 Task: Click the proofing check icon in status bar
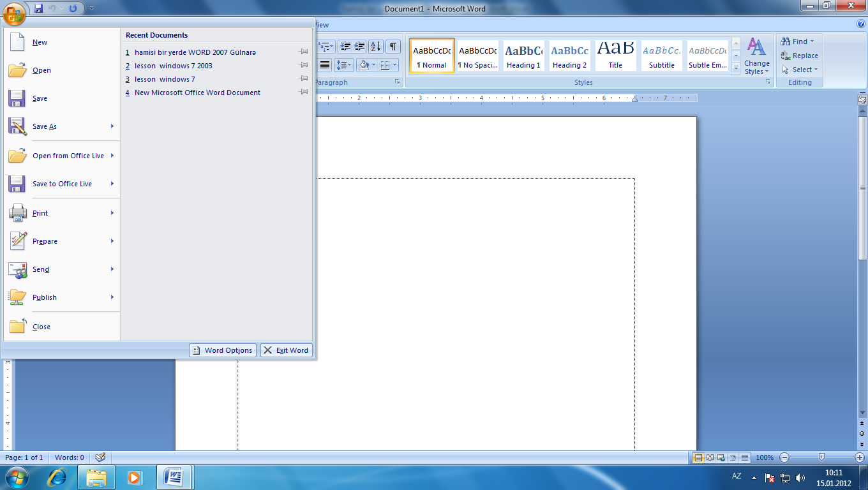(100, 457)
